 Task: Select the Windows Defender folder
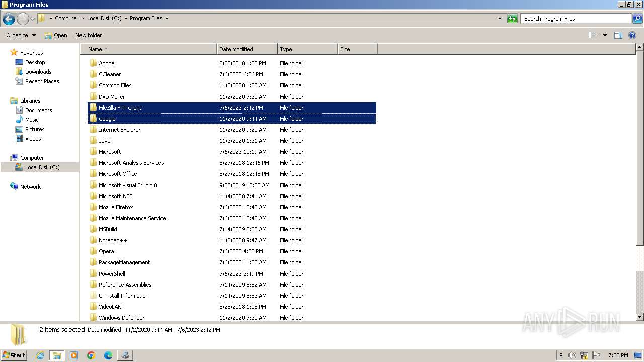point(232,318)
